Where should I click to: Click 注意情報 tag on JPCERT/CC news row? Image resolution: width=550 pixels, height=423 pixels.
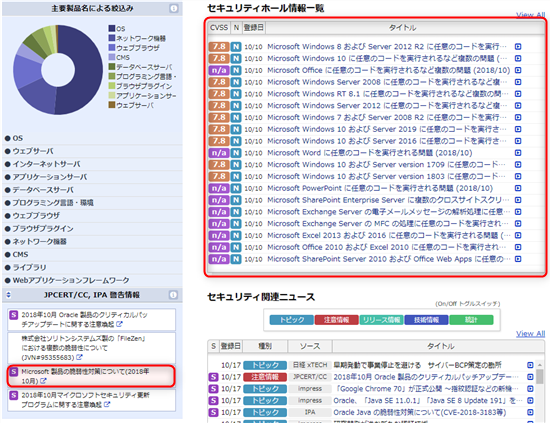265,377
